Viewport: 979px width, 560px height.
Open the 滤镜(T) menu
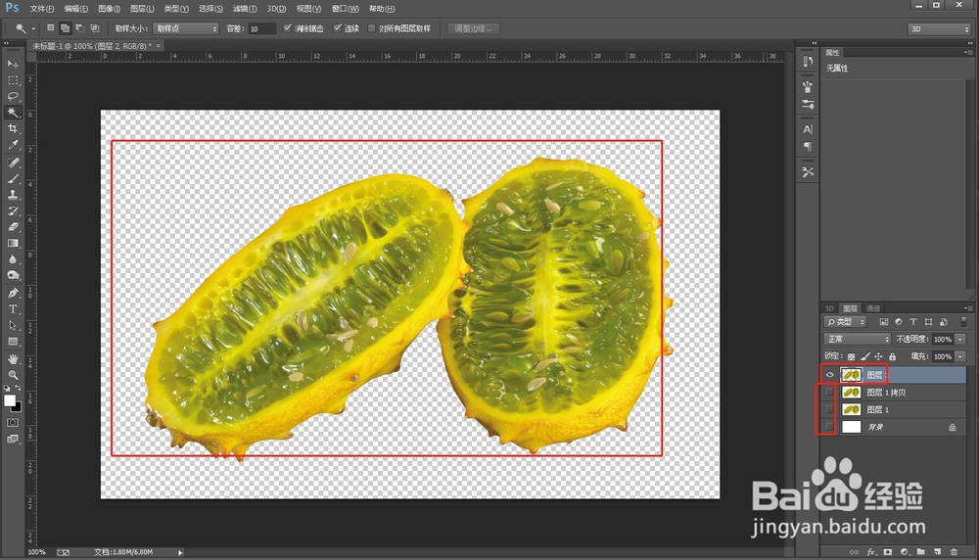(x=244, y=9)
